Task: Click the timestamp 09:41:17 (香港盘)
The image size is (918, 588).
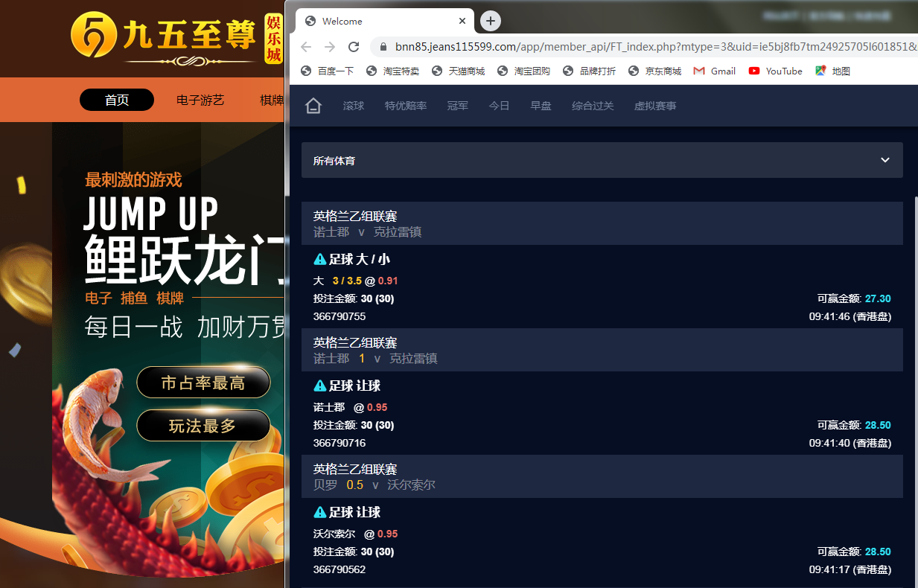Action: click(850, 569)
